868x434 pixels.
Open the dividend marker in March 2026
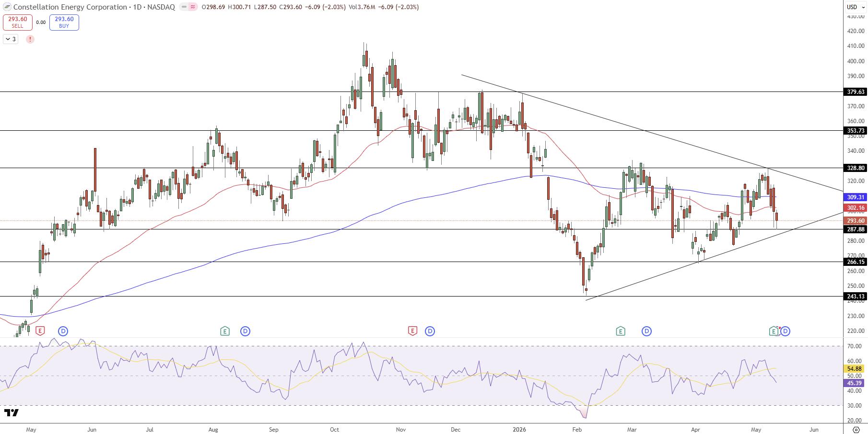pos(646,331)
